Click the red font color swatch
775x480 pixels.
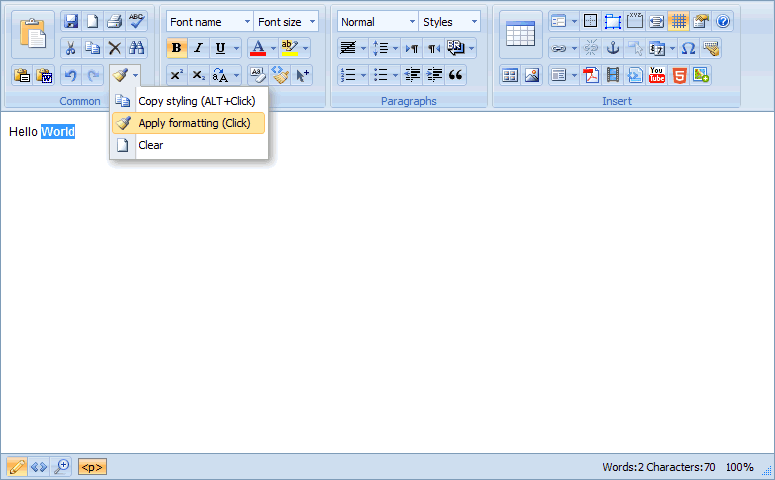[x=257, y=48]
